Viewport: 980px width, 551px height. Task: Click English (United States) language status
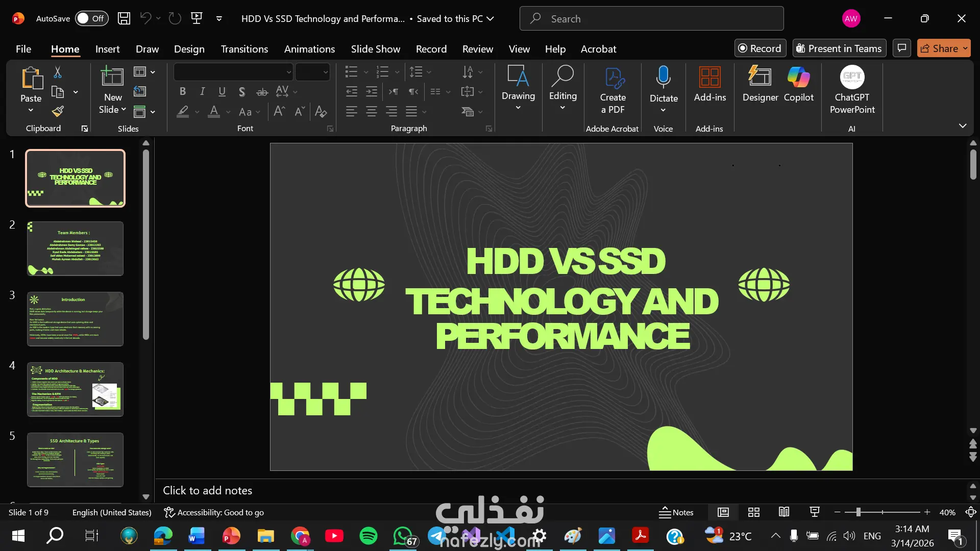(112, 512)
